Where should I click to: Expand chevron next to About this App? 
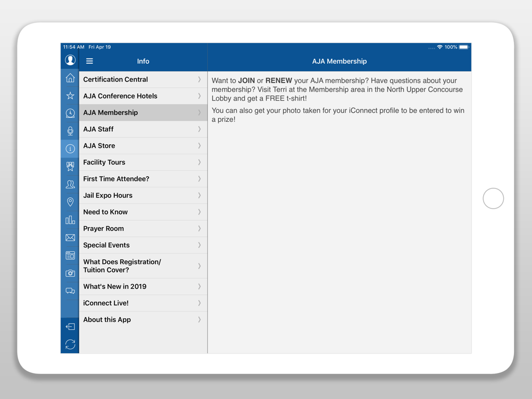tap(199, 320)
